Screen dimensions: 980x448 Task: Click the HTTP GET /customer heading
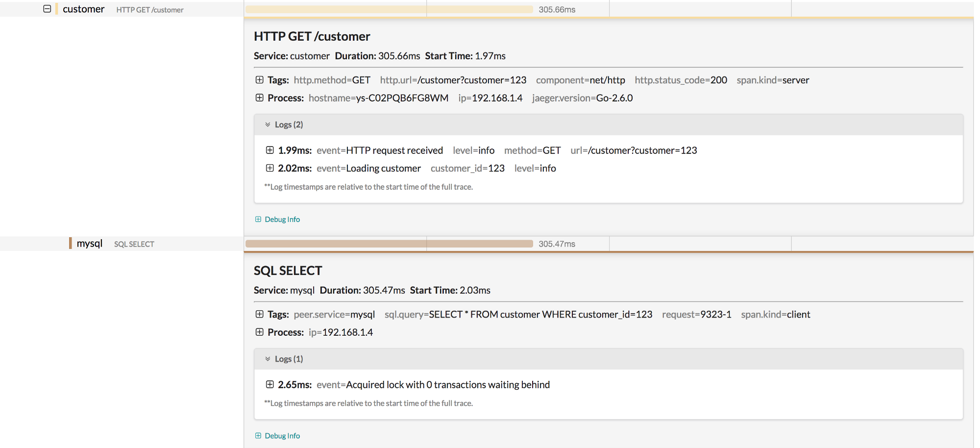pyautogui.click(x=312, y=36)
